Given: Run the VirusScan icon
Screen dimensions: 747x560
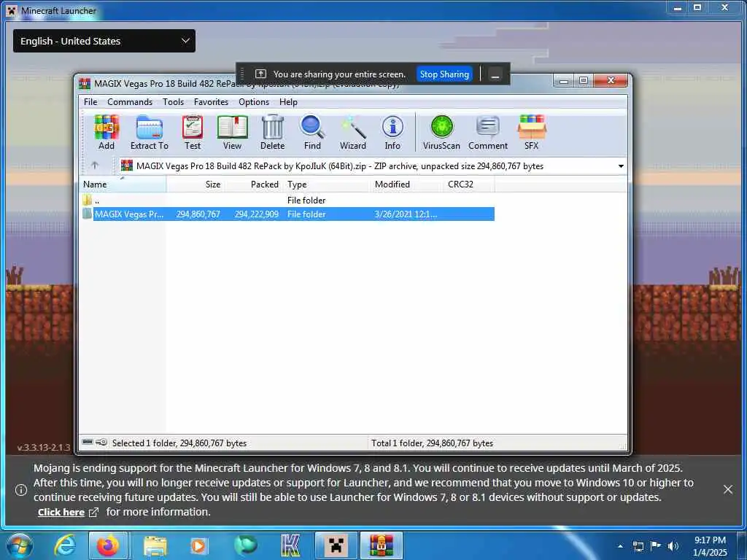Looking at the screenshot, I should click(441, 133).
